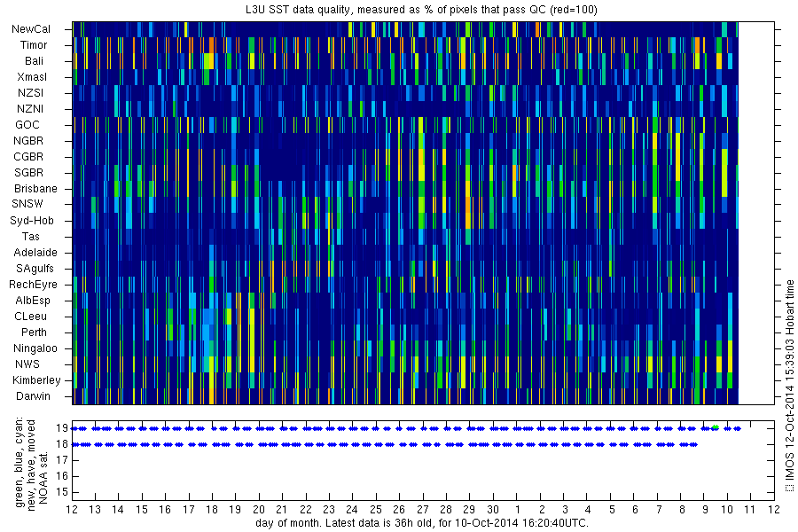Click day 24 on the time axis
This screenshot has height=532, width=798.
pyautogui.click(x=352, y=510)
